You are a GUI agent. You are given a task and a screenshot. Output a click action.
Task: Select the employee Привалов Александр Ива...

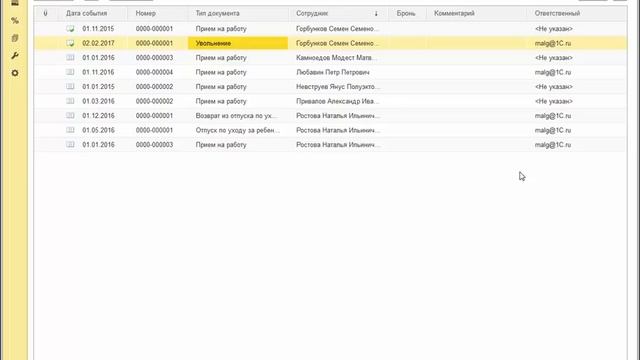click(x=338, y=101)
